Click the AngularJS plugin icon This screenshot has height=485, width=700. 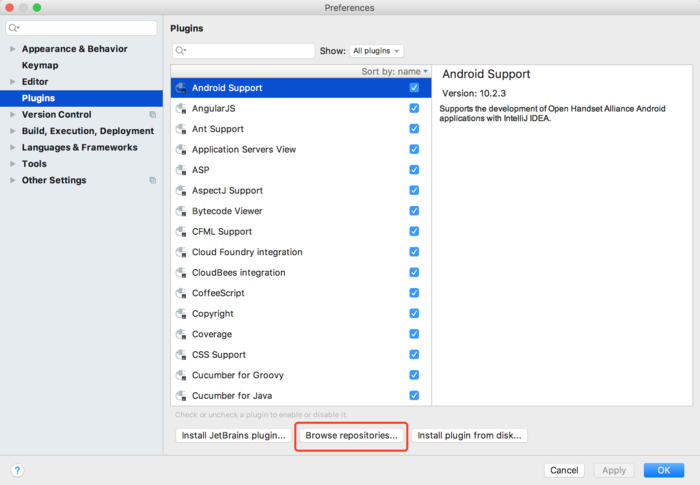pos(181,109)
